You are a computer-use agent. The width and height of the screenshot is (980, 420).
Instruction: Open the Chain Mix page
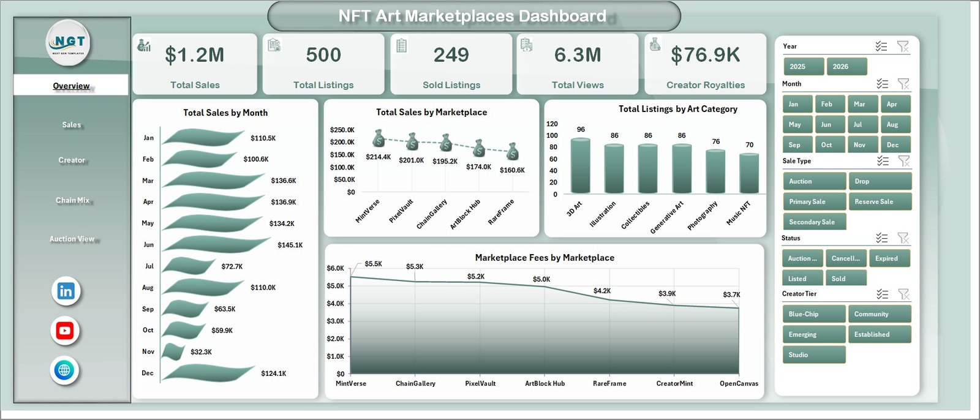(x=72, y=200)
